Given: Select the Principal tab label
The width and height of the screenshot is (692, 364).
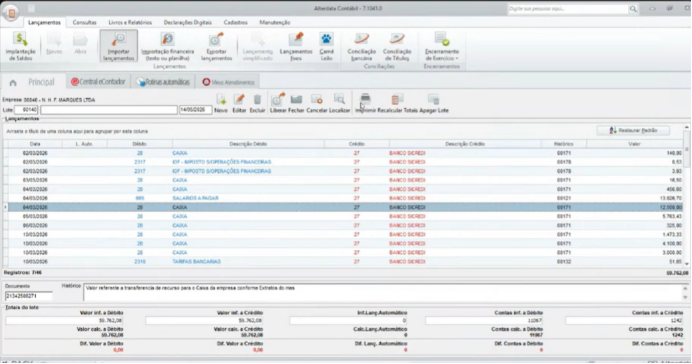Looking at the screenshot, I should pyautogui.click(x=41, y=82).
